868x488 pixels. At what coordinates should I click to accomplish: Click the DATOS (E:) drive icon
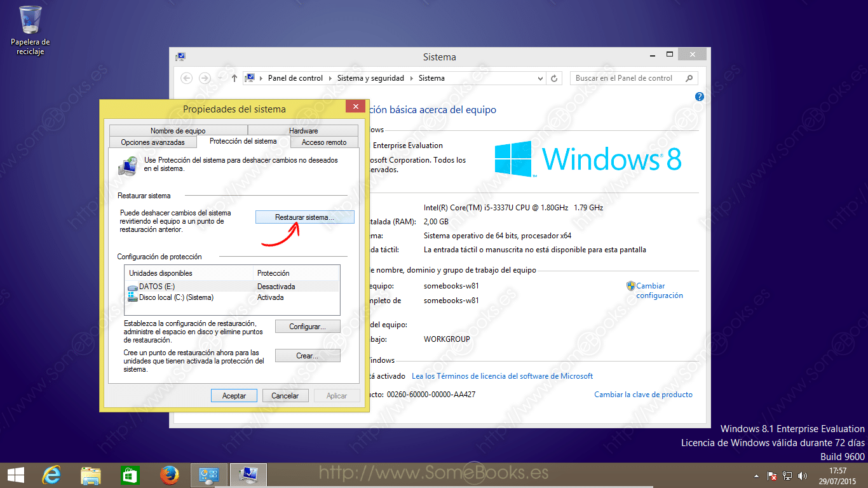point(132,287)
